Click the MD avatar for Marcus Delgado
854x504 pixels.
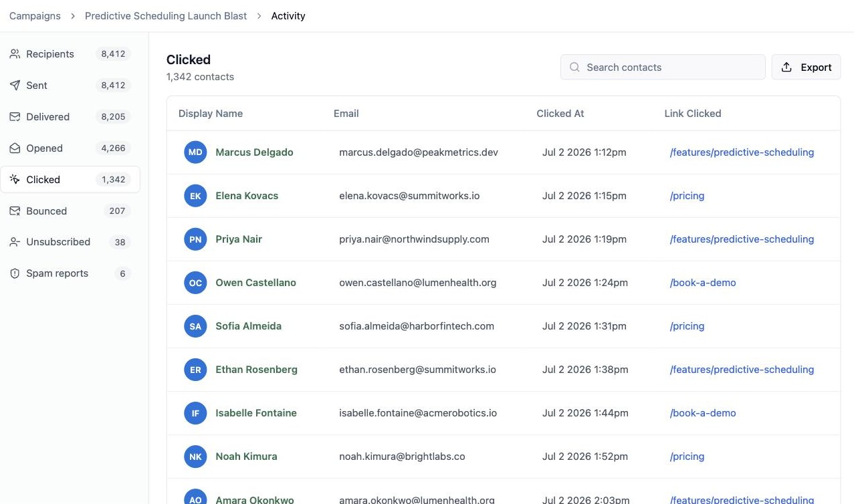[195, 152]
